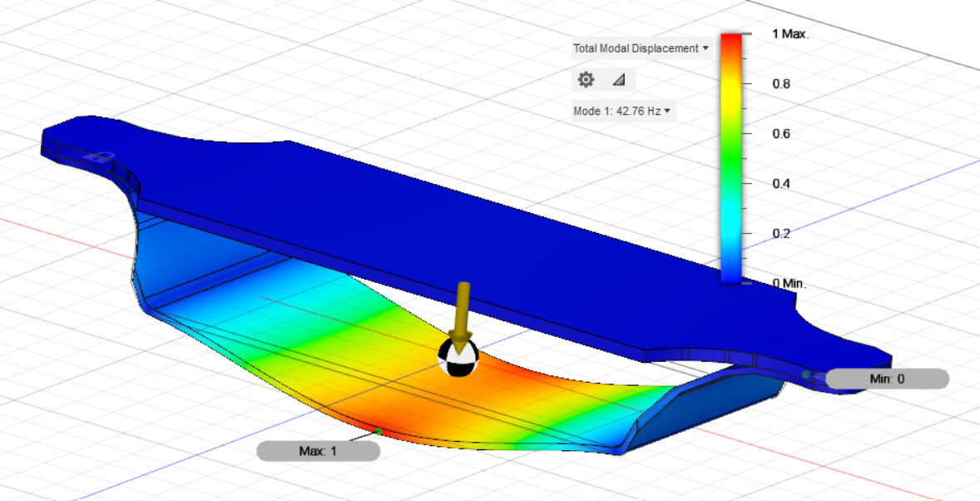This screenshot has width=980, height=501.
Task: Click the triangle legend min/max icon
Action: pyautogui.click(x=618, y=80)
